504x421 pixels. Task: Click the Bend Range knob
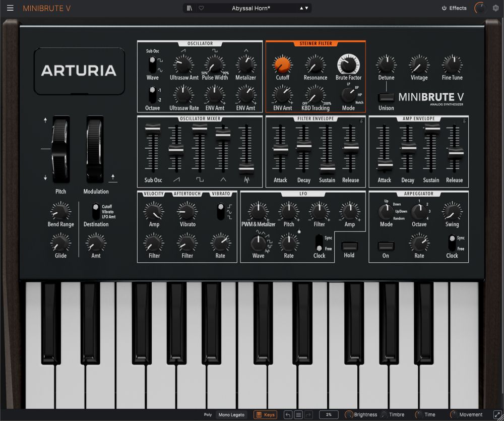[x=60, y=211]
